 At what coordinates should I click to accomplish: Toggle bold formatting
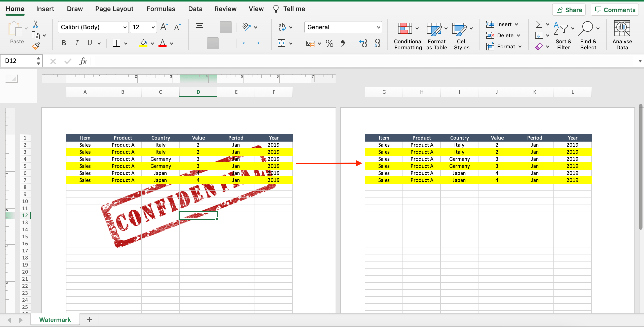(64, 43)
